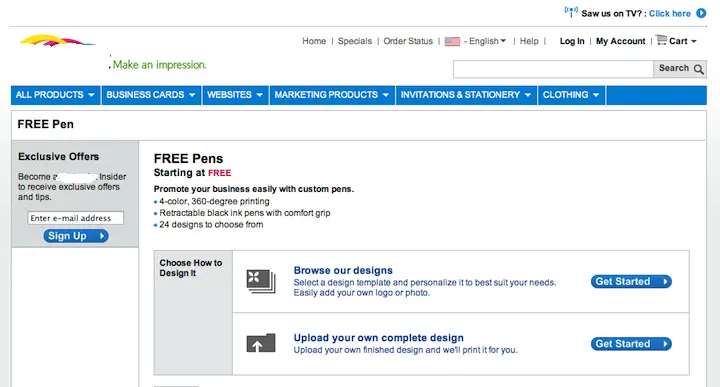Click the broadcast antenna icon beside Saw us on TV
This screenshot has height=387, width=720.
tap(571, 11)
